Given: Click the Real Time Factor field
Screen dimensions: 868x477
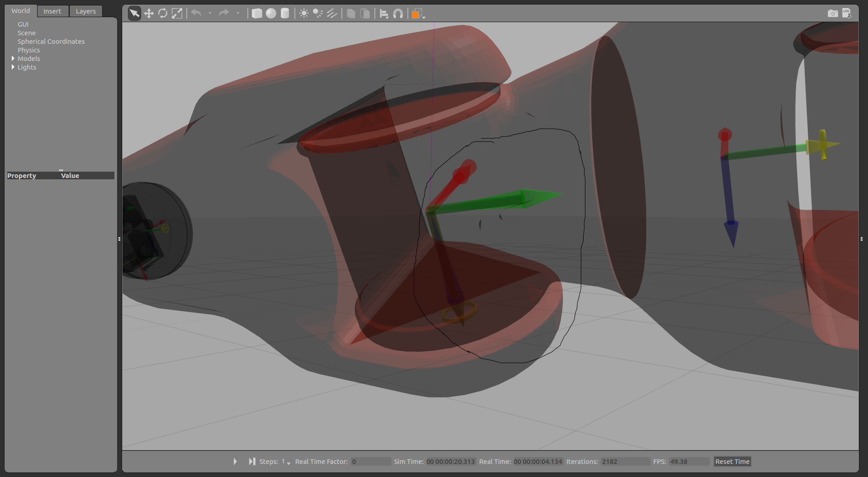Looking at the screenshot, I should (370, 461).
